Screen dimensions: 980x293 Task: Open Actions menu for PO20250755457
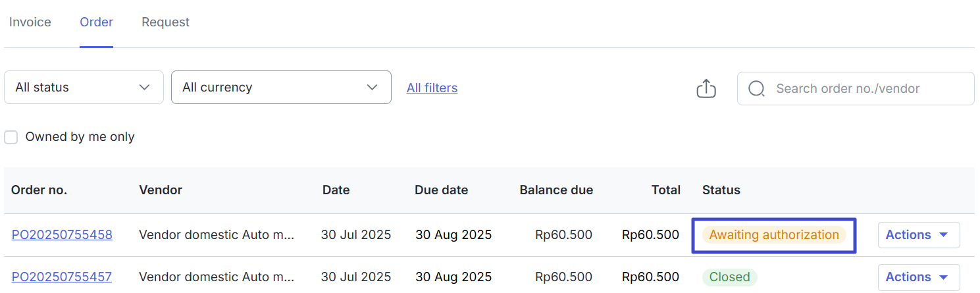click(x=918, y=277)
